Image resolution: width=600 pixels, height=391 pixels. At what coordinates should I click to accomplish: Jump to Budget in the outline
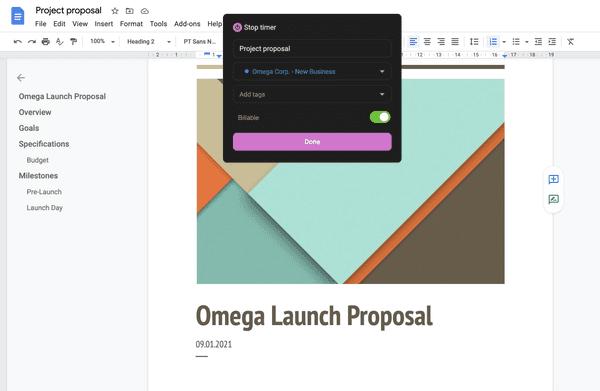pyautogui.click(x=38, y=160)
